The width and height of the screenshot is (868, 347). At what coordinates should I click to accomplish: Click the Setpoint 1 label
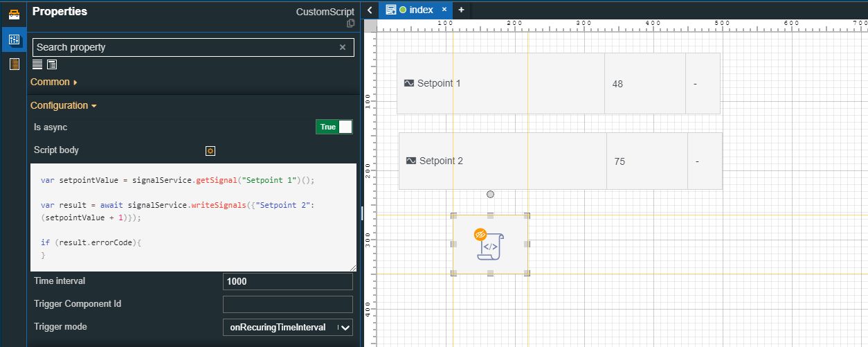pyautogui.click(x=439, y=83)
